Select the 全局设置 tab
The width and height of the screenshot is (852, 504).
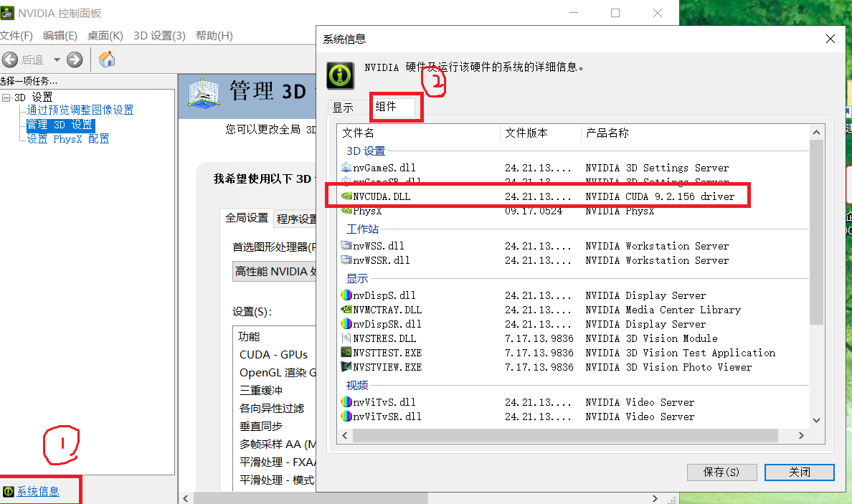(x=246, y=218)
